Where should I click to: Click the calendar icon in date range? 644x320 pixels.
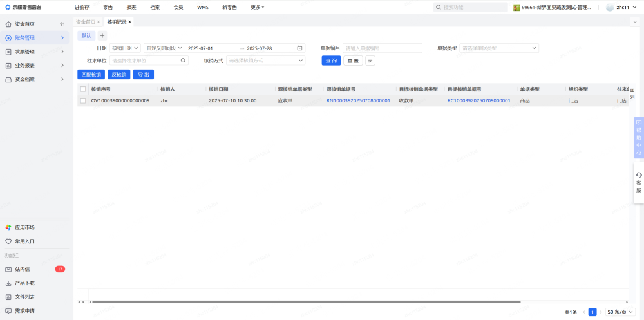(x=299, y=48)
